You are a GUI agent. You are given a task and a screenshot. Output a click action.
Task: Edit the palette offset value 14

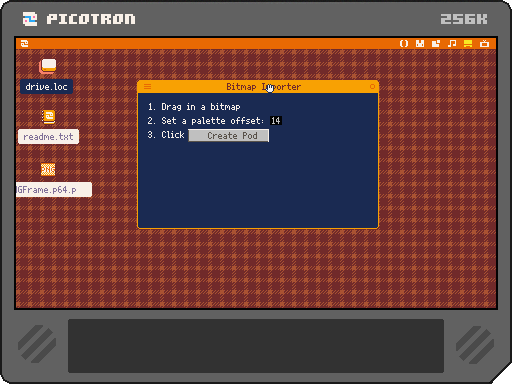tap(276, 121)
